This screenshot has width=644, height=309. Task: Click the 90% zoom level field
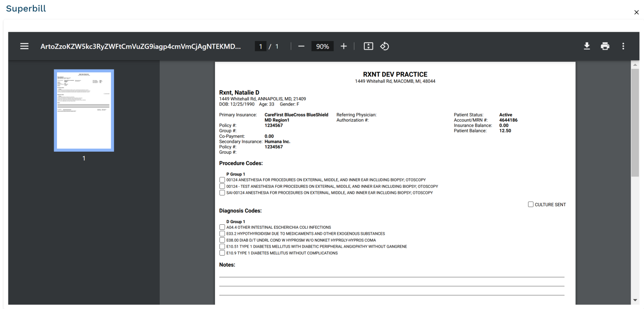(x=322, y=46)
